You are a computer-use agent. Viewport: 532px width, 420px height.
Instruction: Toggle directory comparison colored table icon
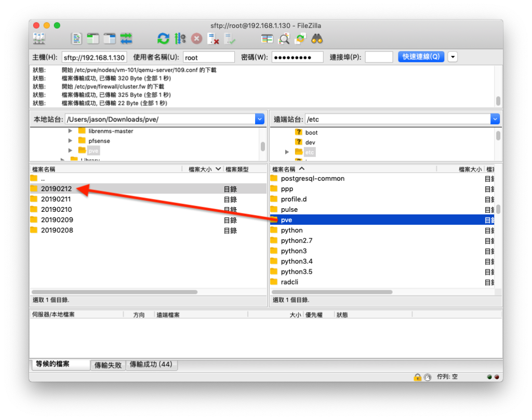267,38
